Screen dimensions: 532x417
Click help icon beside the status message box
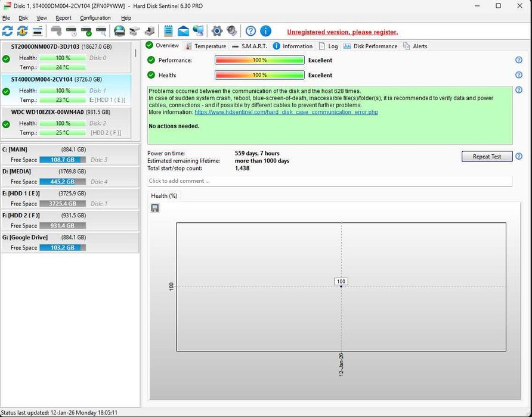pos(519,90)
